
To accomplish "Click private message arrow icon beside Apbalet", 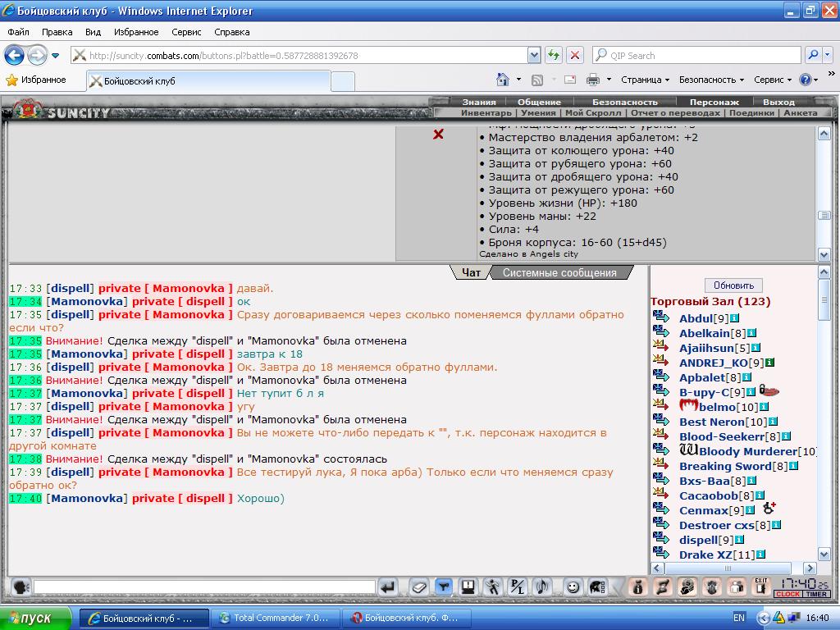I will click(x=661, y=376).
